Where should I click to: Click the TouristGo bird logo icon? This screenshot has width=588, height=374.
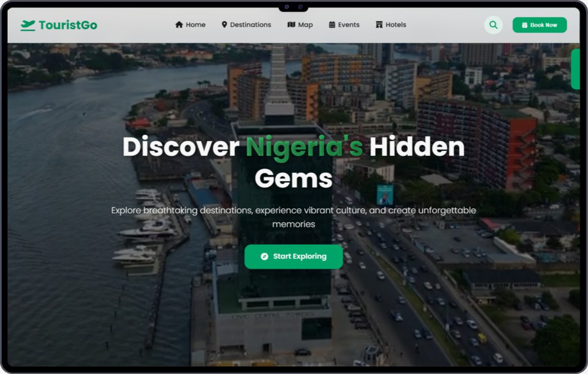[29, 24]
